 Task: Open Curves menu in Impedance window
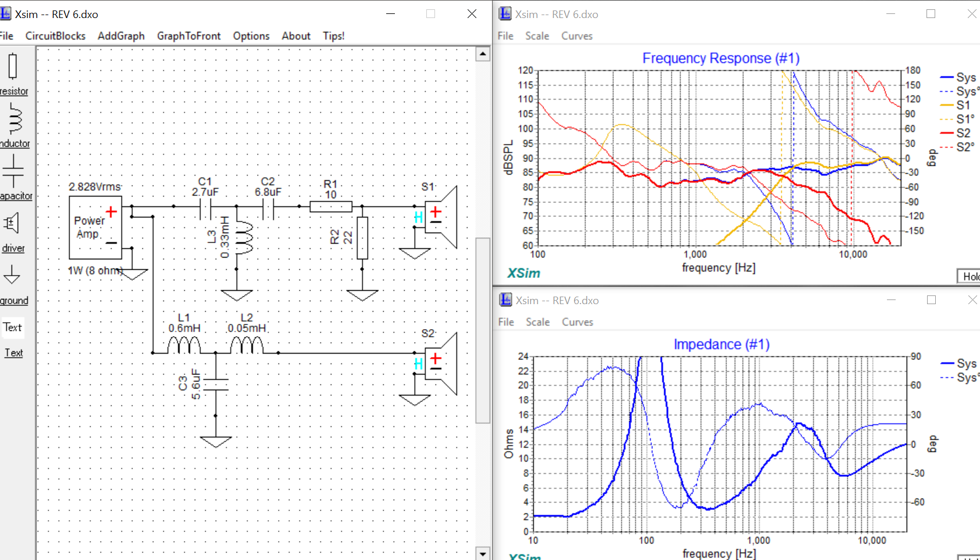[578, 322]
